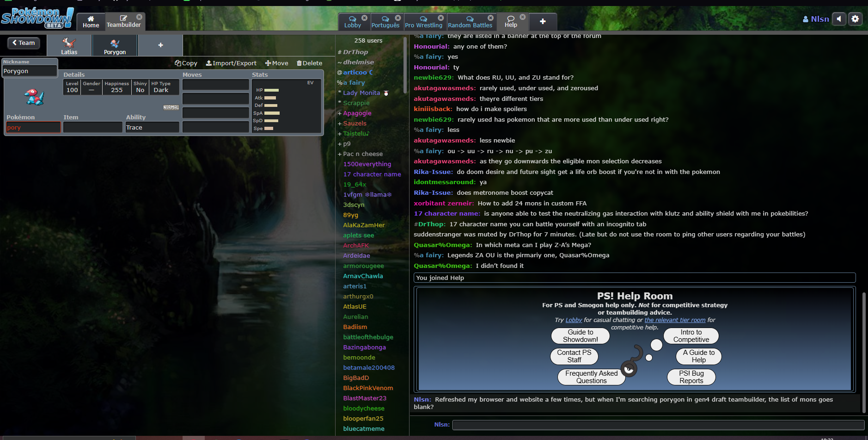Toggle the Shiny option set to No
This screenshot has height=440, width=868.
coord(140,87)
